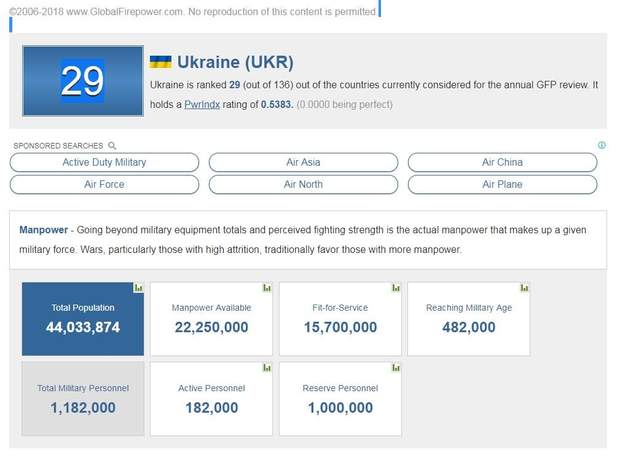Click chart icon on Total Population card
620x461 pixels.
click(x=138, y=288)
